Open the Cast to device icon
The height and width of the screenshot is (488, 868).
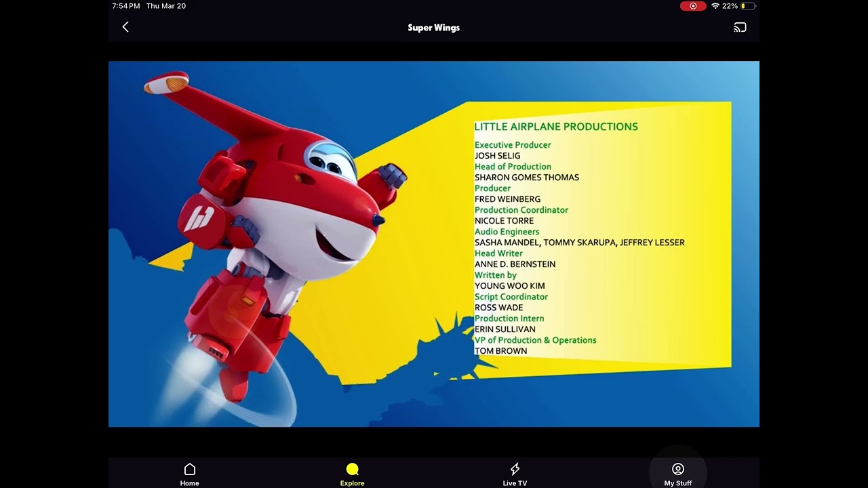coord(740,27)
